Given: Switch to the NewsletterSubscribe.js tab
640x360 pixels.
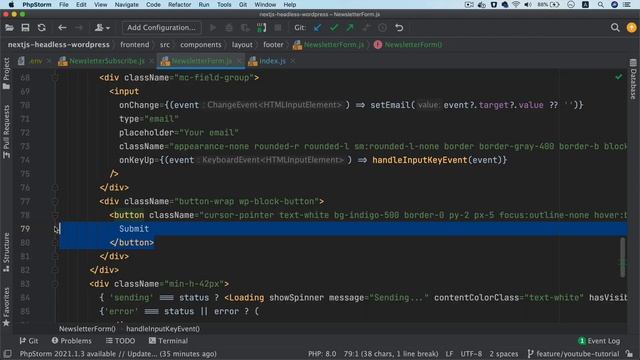Looking at the screenshot, I should pos(107,61).
